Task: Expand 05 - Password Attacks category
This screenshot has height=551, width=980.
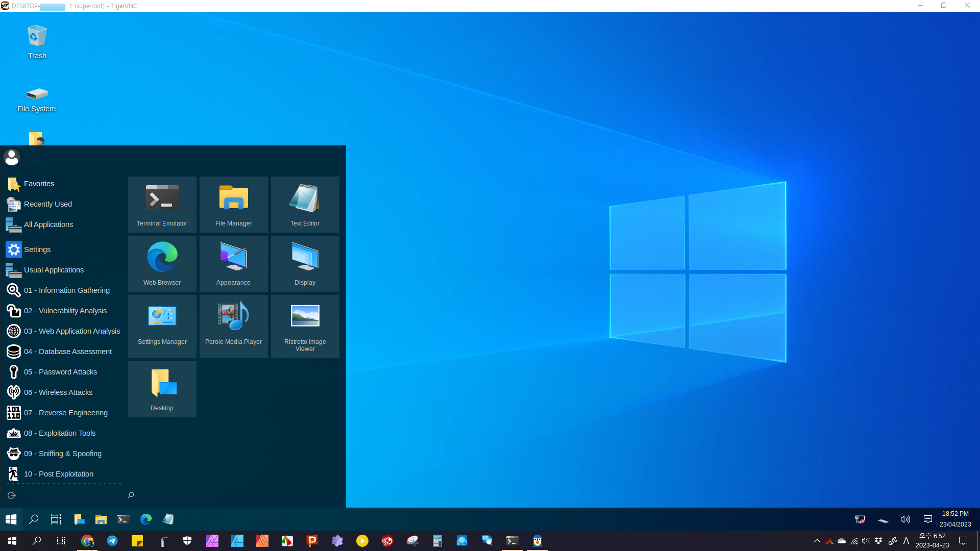Action: pos(60,372)
